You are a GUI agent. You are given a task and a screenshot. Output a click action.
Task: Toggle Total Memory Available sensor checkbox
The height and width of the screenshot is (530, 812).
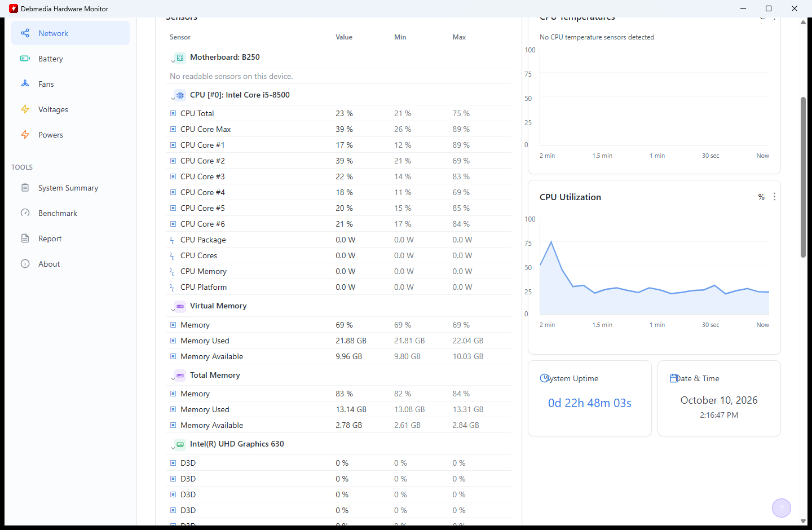pyautogui.click(x=173, y=425)
